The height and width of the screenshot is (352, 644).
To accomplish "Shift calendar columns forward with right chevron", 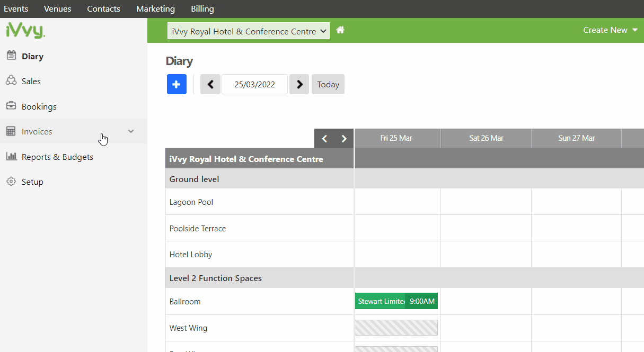I will coord(344,139).
